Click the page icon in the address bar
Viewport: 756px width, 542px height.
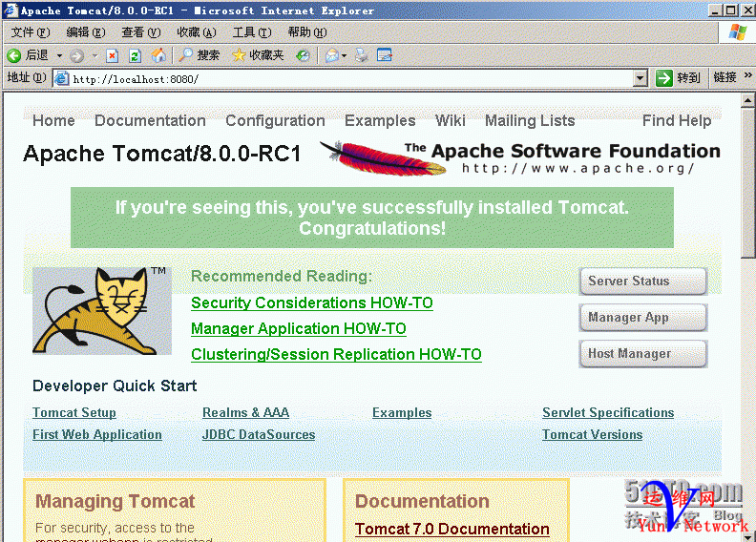coord(62,78)
